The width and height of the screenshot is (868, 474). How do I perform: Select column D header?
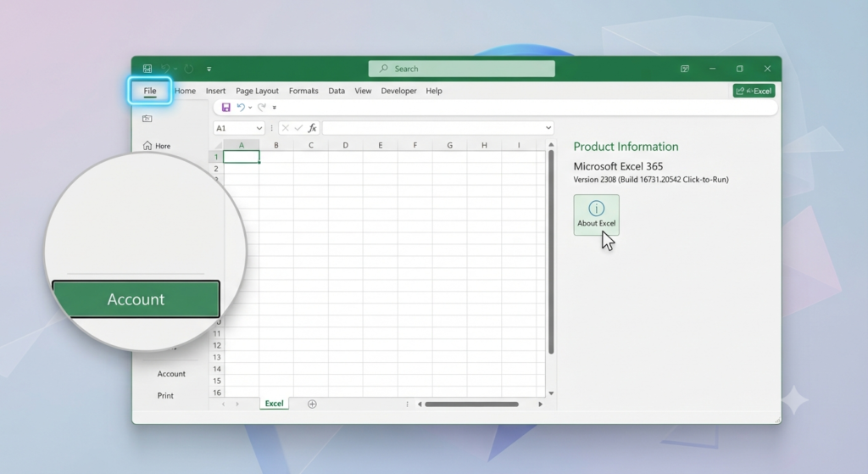tap(346, 145)
